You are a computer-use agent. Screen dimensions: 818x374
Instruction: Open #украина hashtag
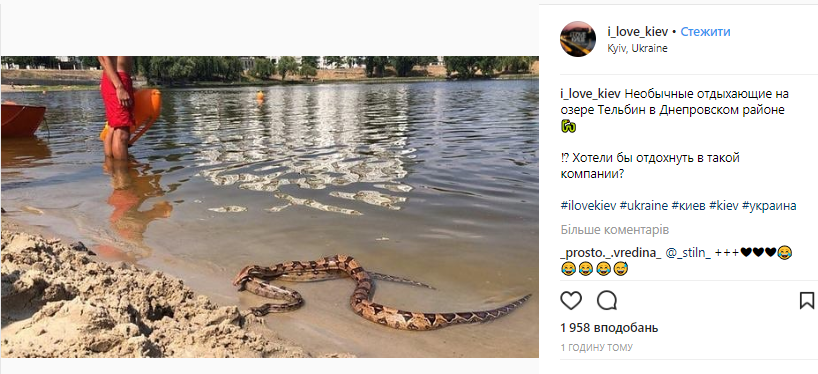pyautogui.click(x=769, y=206)
